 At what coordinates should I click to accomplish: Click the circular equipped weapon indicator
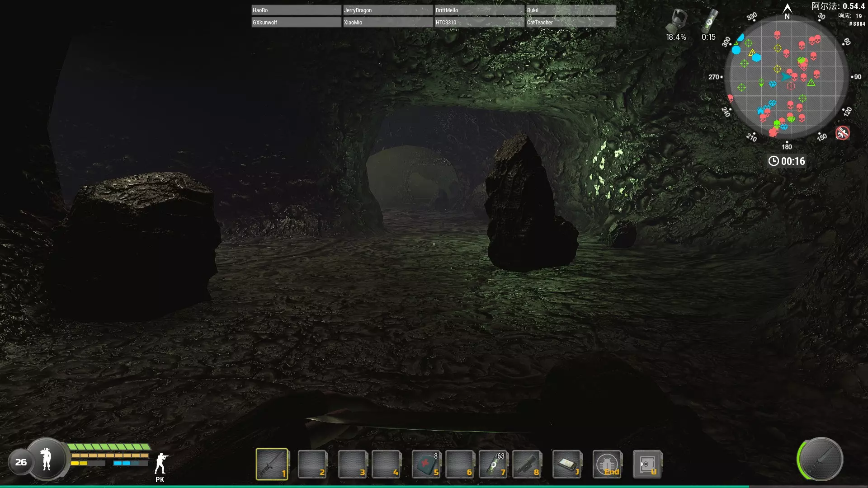coord(821,460)
